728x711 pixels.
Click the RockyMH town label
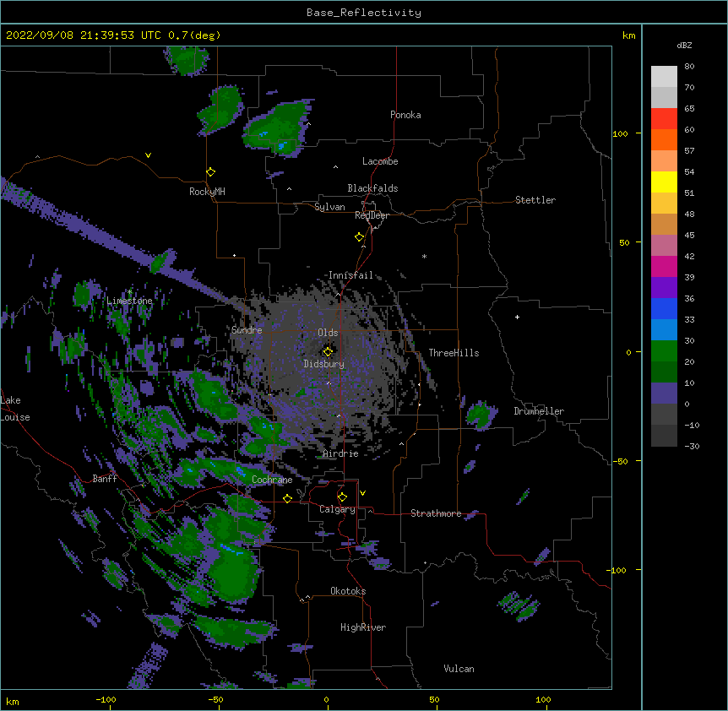tap(207, 192)
